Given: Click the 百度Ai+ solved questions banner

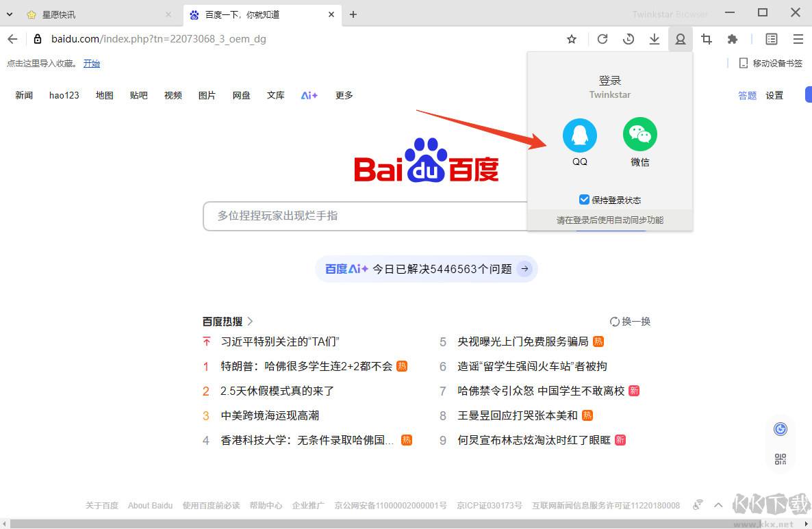Looking at the screenshot, I should click(426, 269).
